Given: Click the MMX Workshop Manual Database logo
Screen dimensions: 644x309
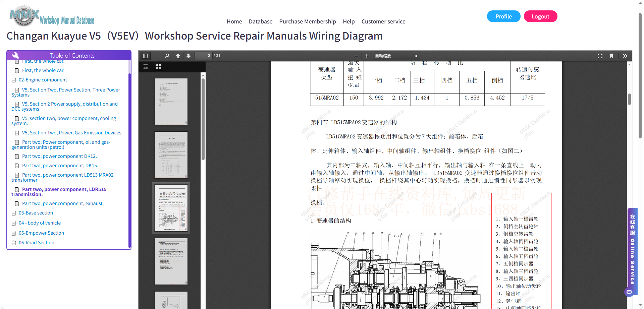Looking at the screenshot, I should [x=52, y=16].
